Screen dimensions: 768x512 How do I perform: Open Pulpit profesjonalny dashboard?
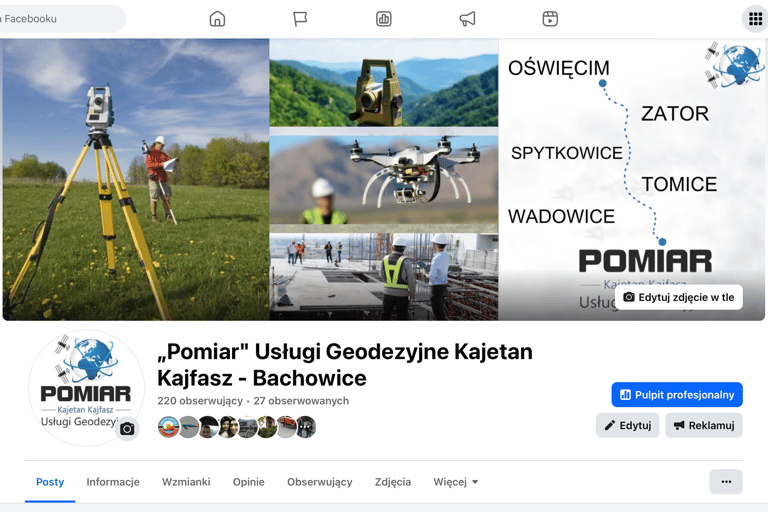point(677,395)
